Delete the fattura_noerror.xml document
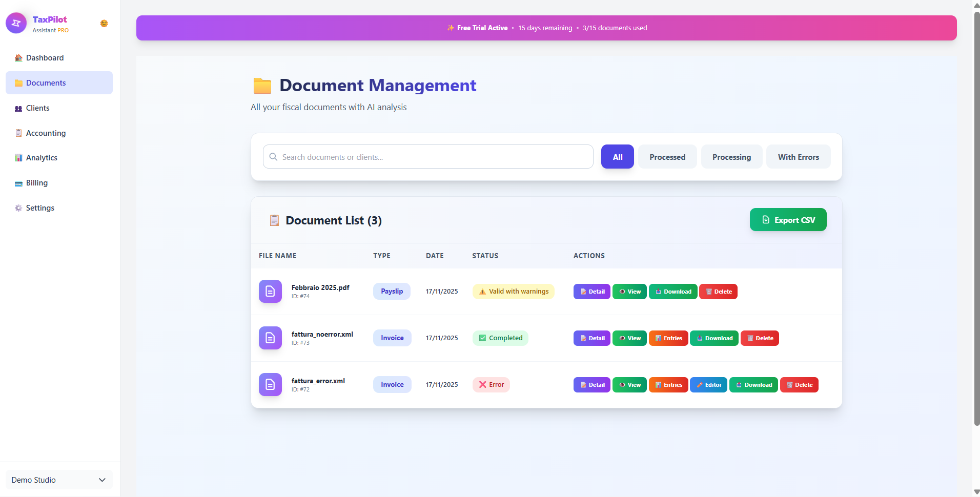The width and height of the screenshot is (980, 497). 760,338
